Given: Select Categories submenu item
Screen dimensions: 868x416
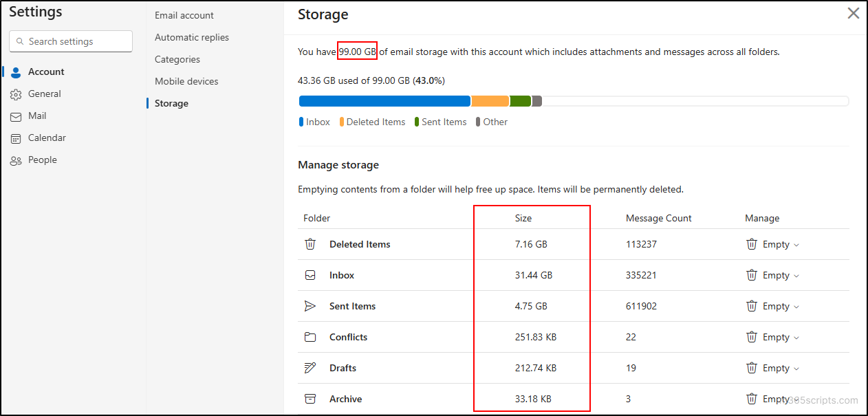Looking at the screenshot, I should pos(177,59).
